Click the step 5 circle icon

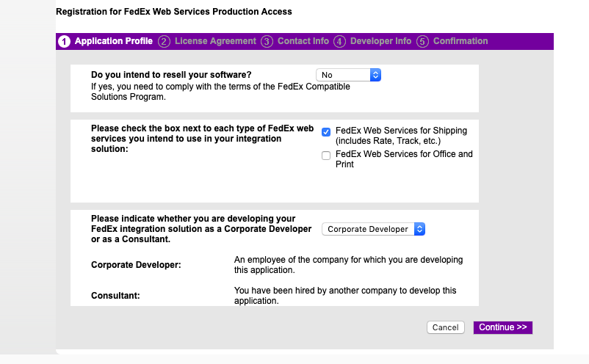[422, 41]
